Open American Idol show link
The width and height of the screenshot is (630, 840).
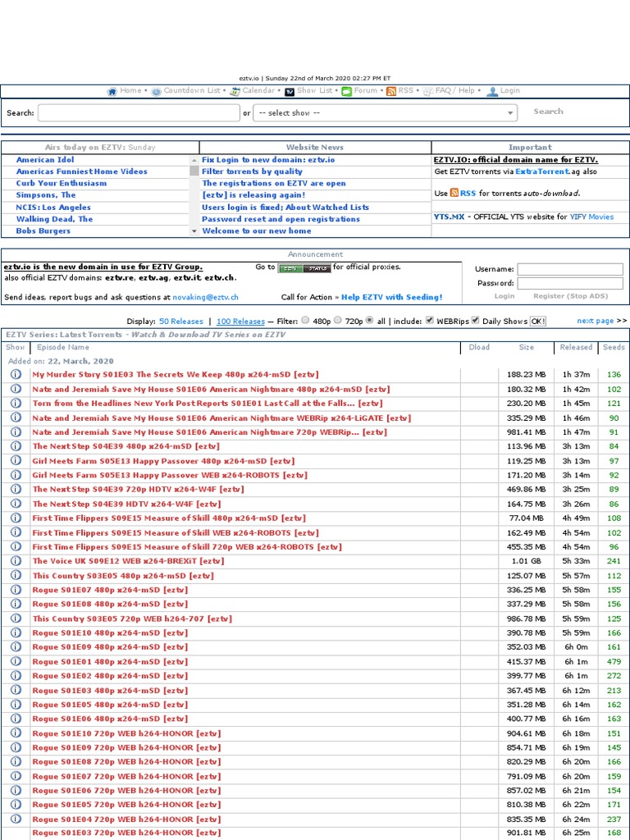[x=45, y=160]
